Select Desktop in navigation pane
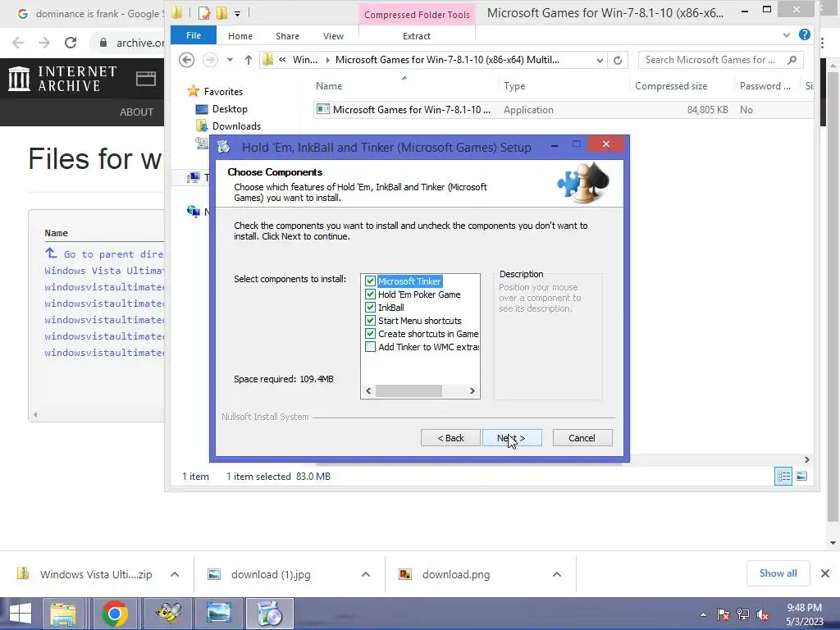Screen dimensions: 840x630 230,109
